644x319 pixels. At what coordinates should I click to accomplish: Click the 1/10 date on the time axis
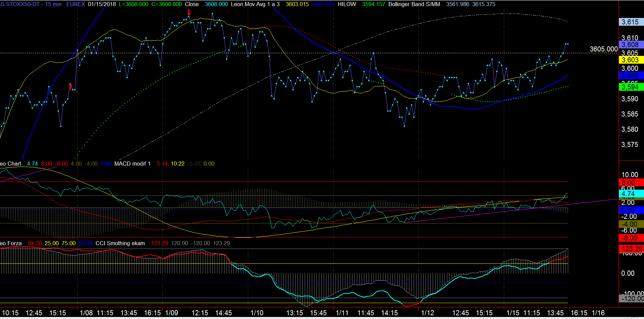[257, 313]
